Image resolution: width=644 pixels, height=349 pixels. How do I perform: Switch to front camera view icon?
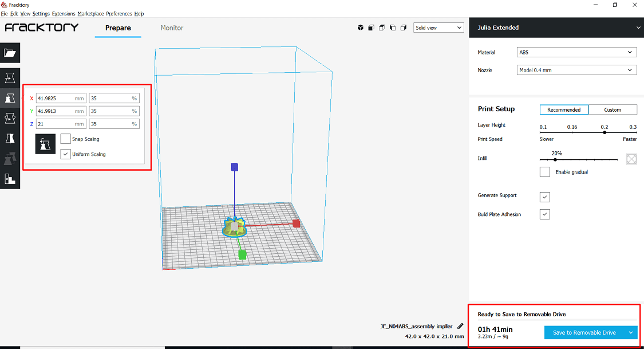pos(371,28)
